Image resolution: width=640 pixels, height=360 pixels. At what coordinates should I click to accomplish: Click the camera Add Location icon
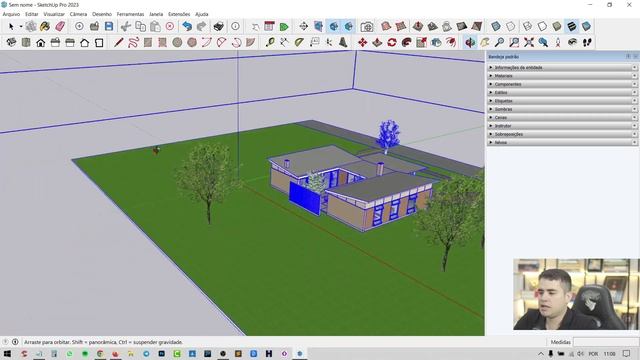point(367,27)
